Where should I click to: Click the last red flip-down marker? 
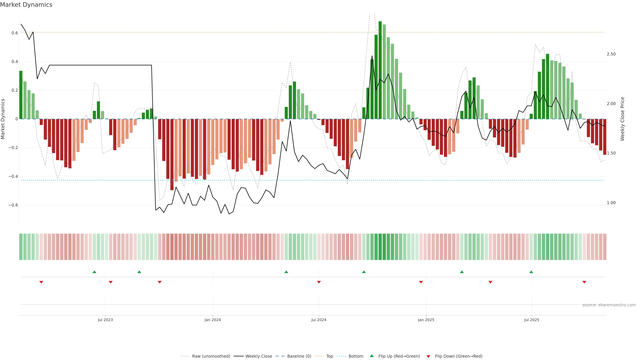[x=584, y=282]
